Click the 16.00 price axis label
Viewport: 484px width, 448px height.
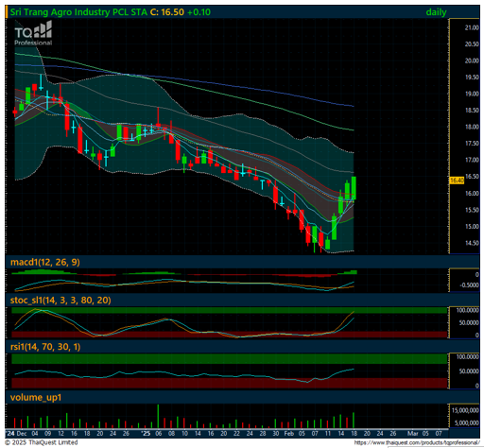472,194
